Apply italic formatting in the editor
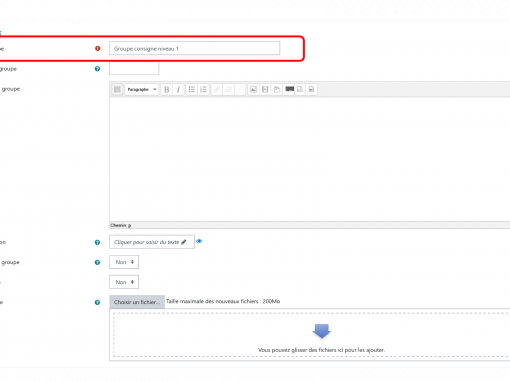This screenshot has width=510, height=382. point(178,89)
